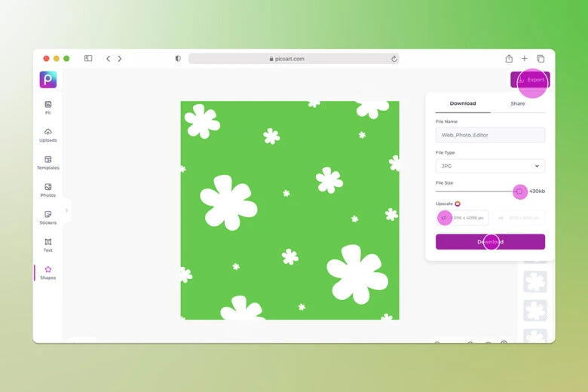Open the Stickers panel
The height and width of the screenshot is (392, 588).
(x=48, y=217)
